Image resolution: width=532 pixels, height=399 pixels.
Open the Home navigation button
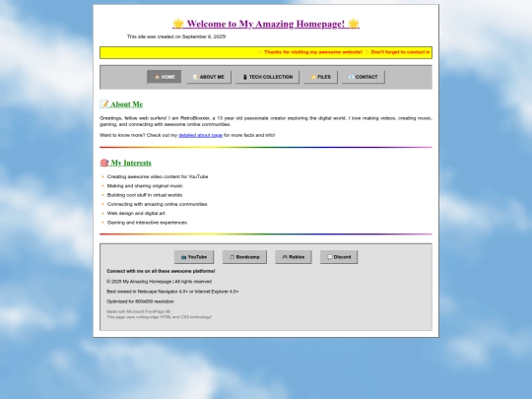165,77
